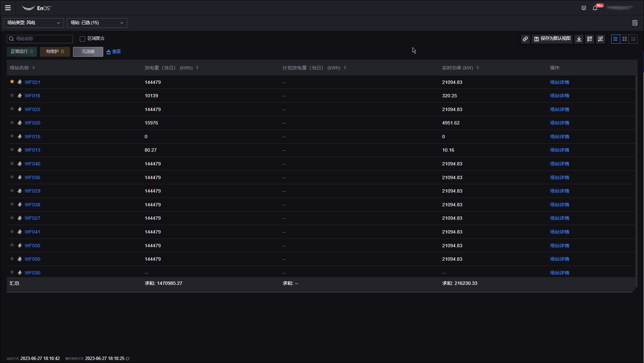
Task: Expand the 场站 已选 (15) dropdown
Action: [x=97, y=23]
